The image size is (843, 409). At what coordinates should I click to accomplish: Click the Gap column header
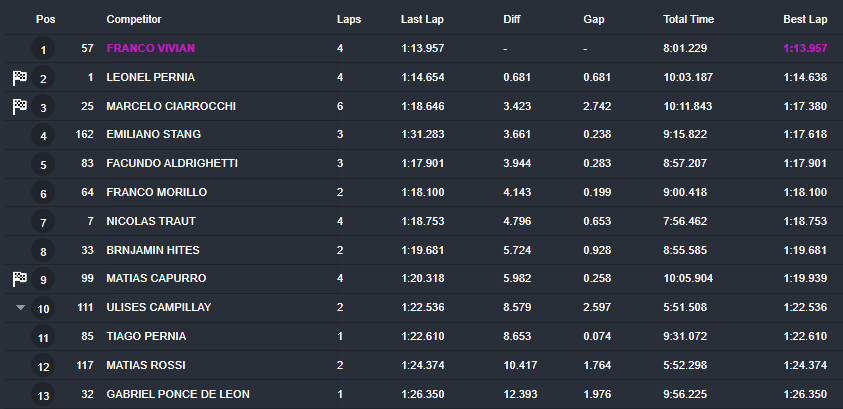[x=594, y=19]
